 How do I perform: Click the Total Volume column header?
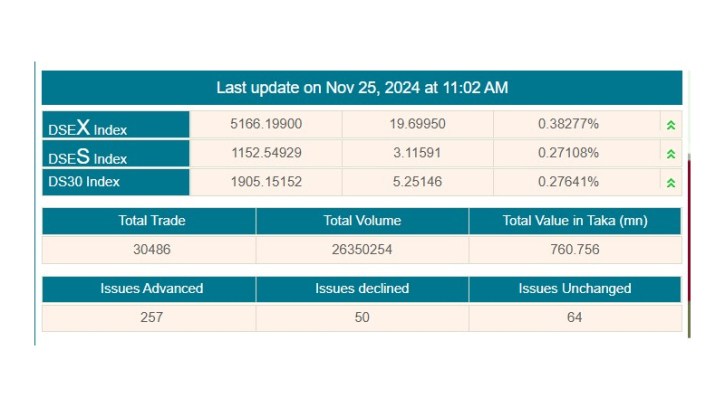point(362,221)
